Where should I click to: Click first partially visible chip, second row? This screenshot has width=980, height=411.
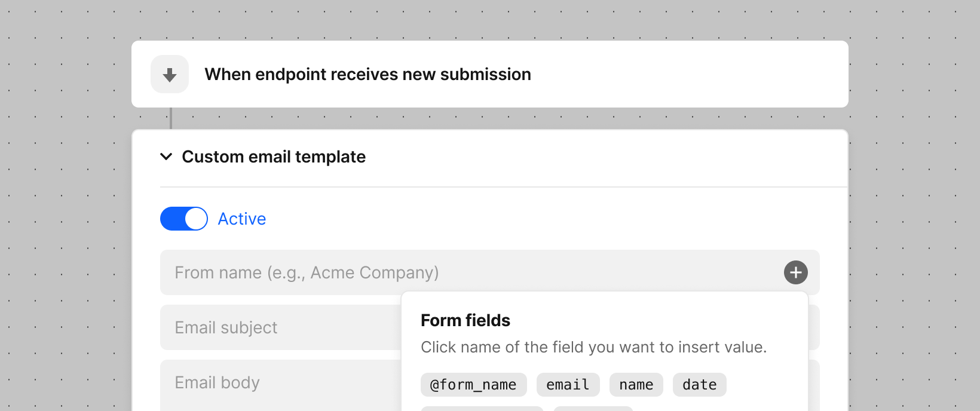click(482, 409)
